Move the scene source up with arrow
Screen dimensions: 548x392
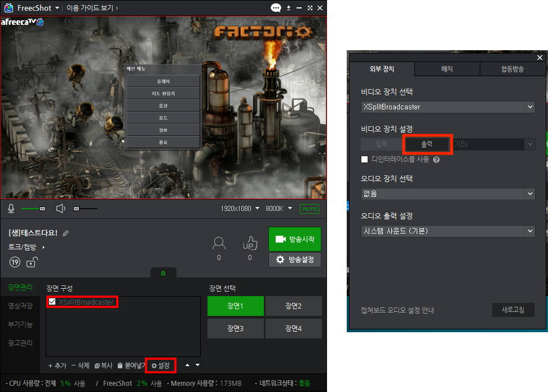(x=187, y=365)
